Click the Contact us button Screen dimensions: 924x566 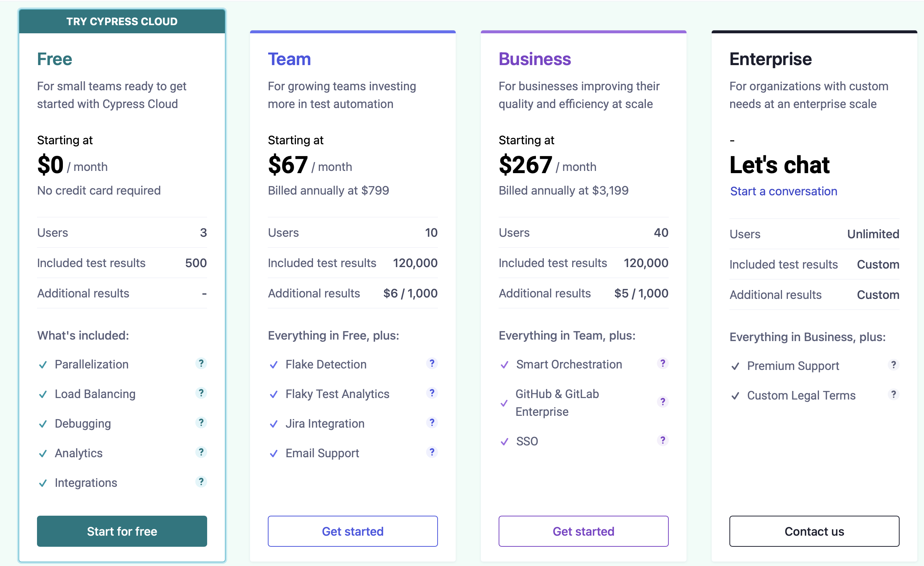click(814, 531)
